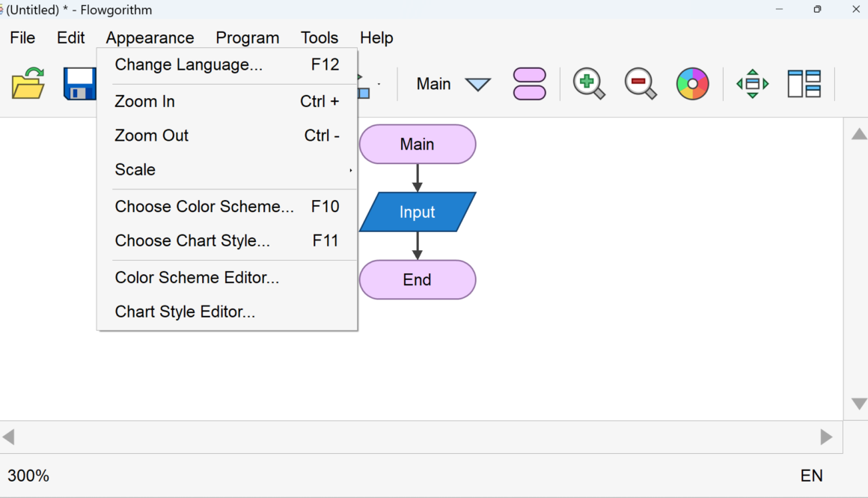The height and width of the screenshot is (498, 868).
Task: Choose Zoom Out from Appearance menu
Action: [227, 135]
